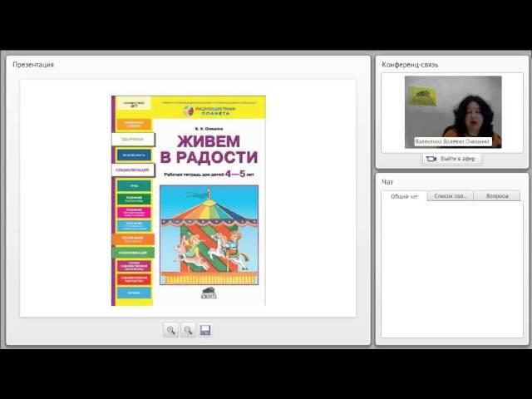Click the Презентация panel title
This screenshot has height=399, width=532.
click(x=33, y=65)
